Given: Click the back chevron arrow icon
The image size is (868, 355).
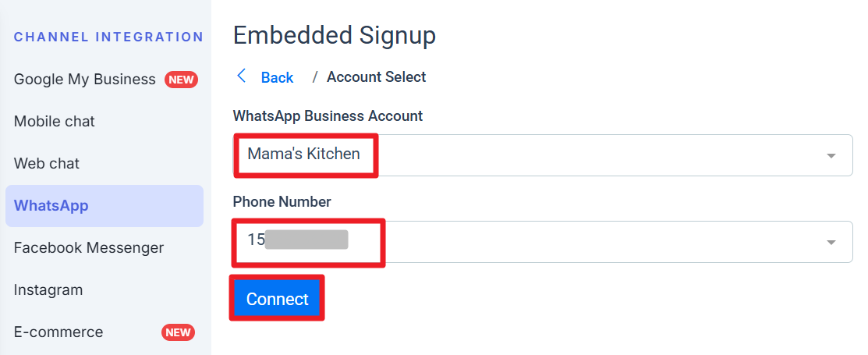Looking at the screenshot, I should [x=242, y=76].
